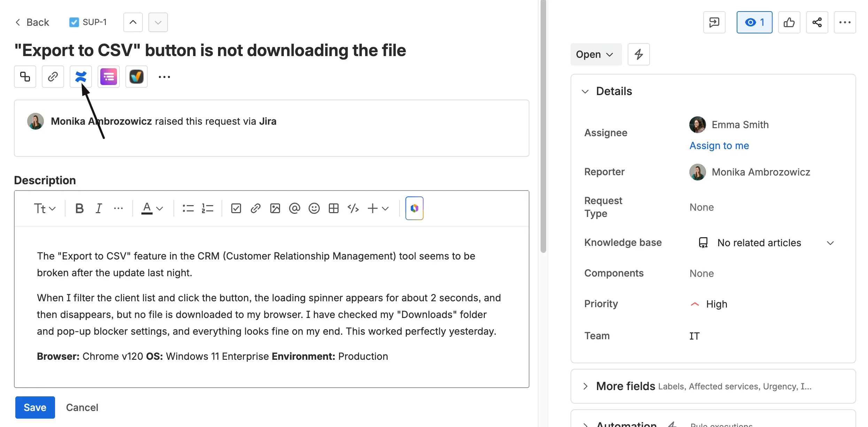Collapse the Details section
The height and width of the screenshot is (427, 868).
[x=585, y=91]
